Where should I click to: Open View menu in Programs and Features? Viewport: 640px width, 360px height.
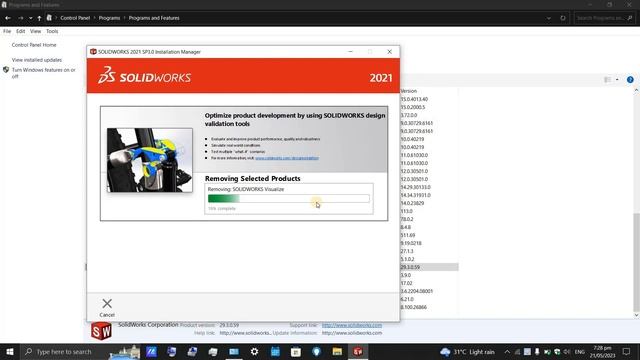36,31
